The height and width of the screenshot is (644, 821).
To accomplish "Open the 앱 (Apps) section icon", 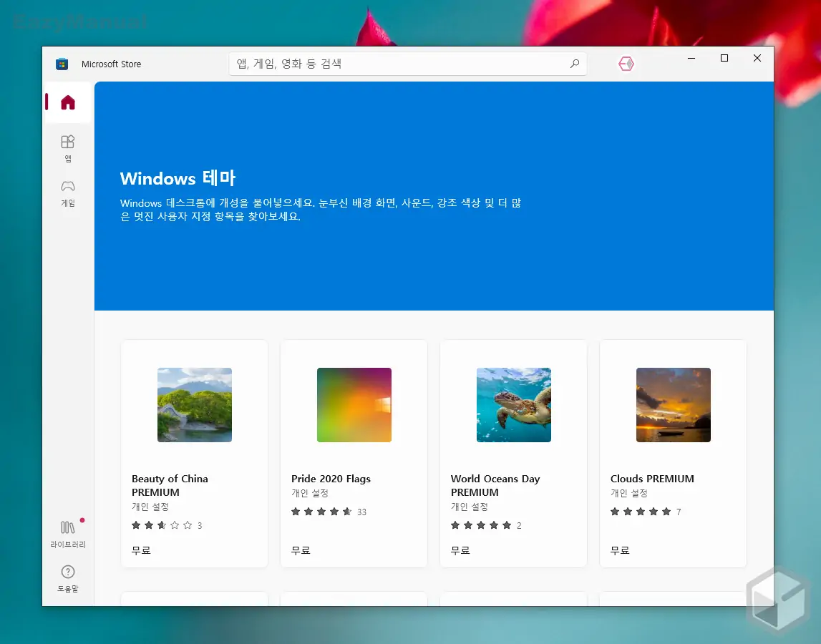I will [x=67, y=147].
